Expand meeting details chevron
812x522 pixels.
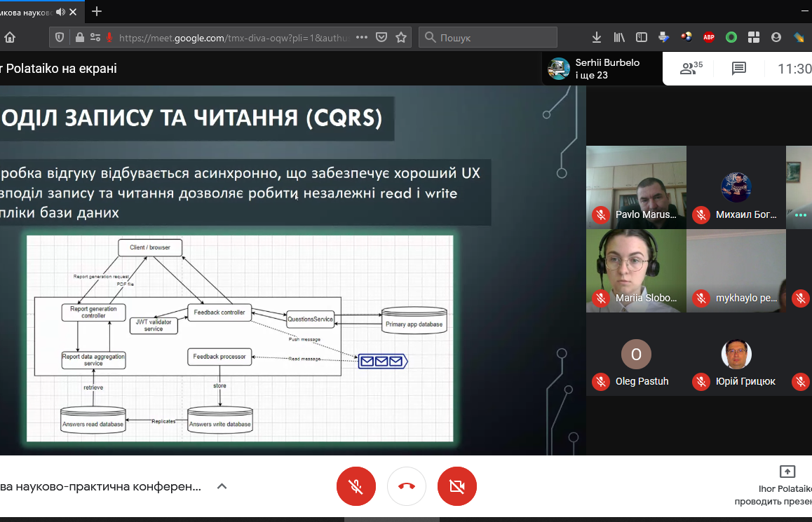[x=222, y=486]
